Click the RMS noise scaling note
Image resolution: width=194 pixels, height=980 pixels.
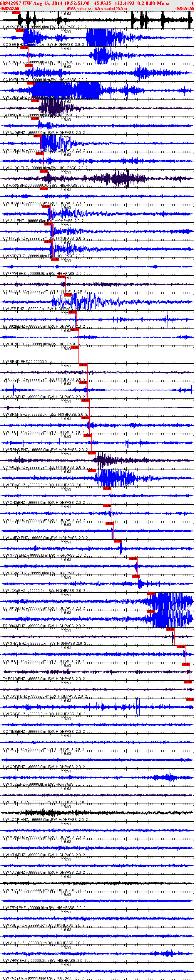coord(96,9)
